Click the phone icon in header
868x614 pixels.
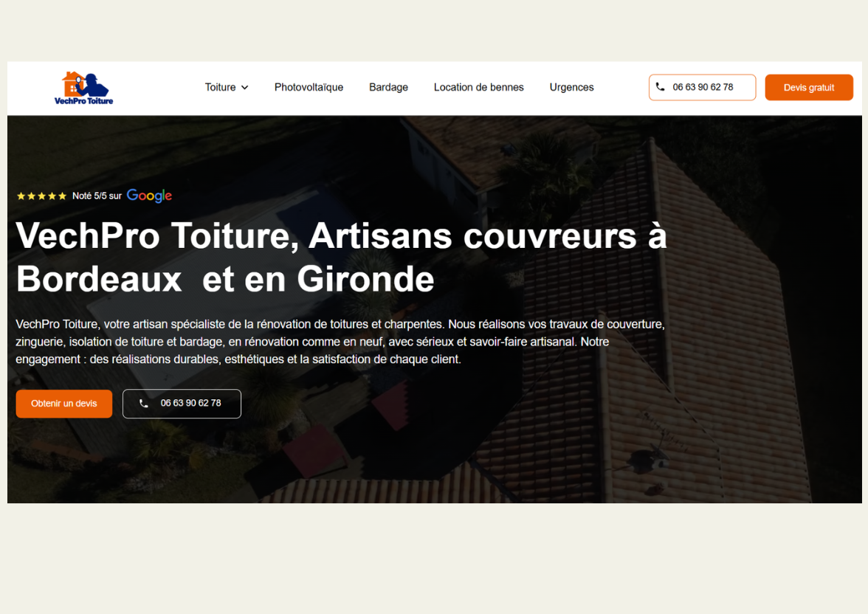[660, 87]
